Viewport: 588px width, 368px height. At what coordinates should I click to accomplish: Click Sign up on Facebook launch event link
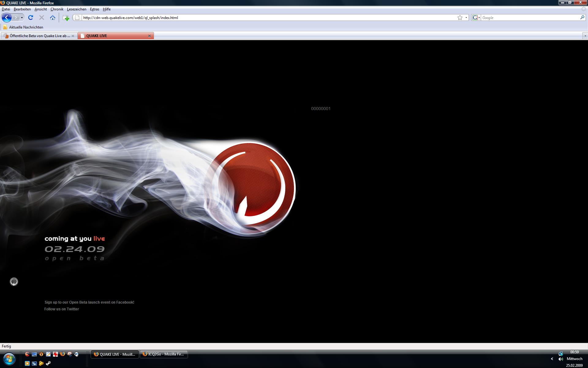89,302
